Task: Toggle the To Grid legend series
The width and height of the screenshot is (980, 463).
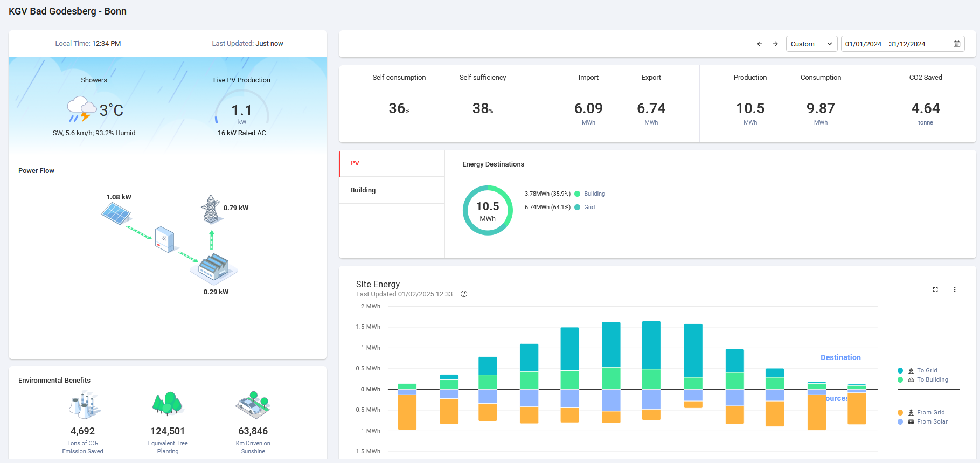Action: point(918,370)
